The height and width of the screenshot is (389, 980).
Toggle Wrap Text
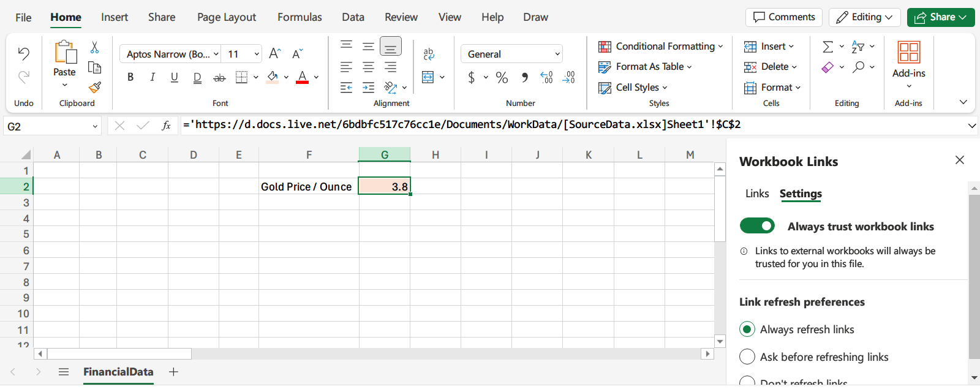point(429,54)
